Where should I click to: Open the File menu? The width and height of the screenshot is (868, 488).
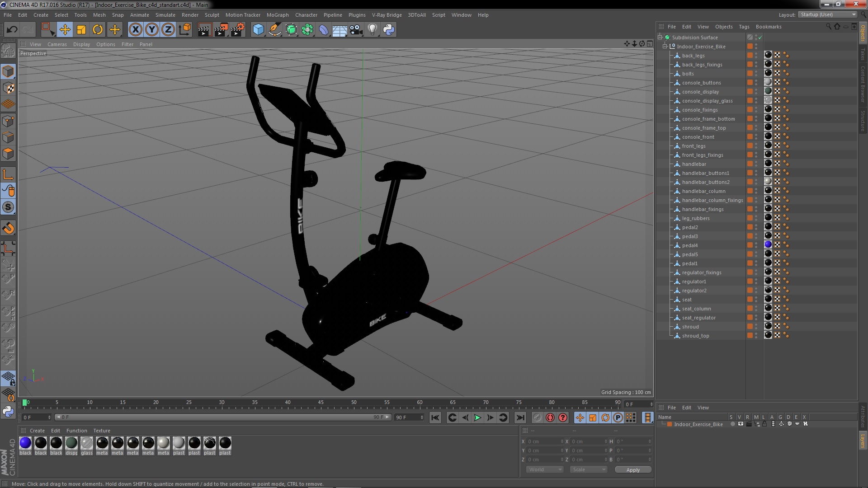pos(8,15)
